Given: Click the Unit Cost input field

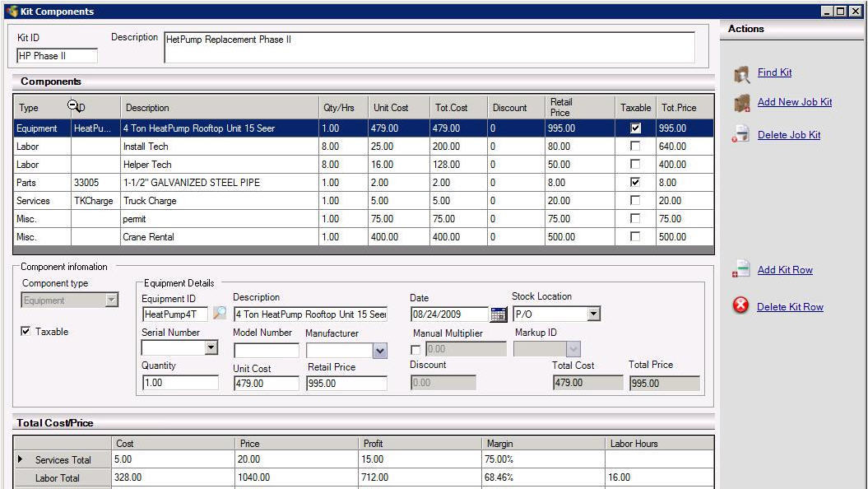Looking at the screenshot, I should tap(263, 383).
